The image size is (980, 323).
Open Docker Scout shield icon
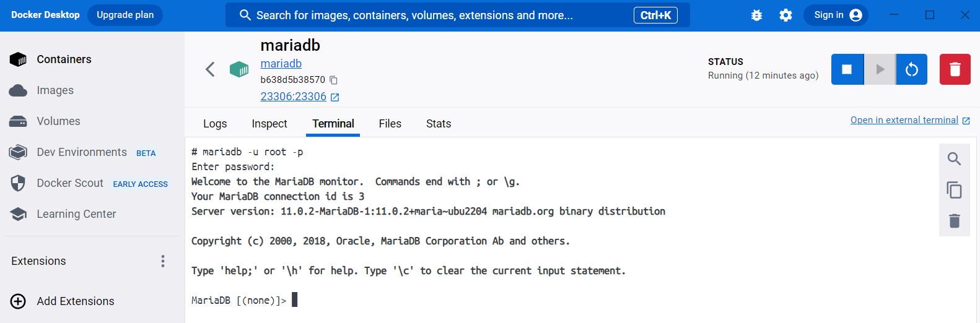(18, 183)
